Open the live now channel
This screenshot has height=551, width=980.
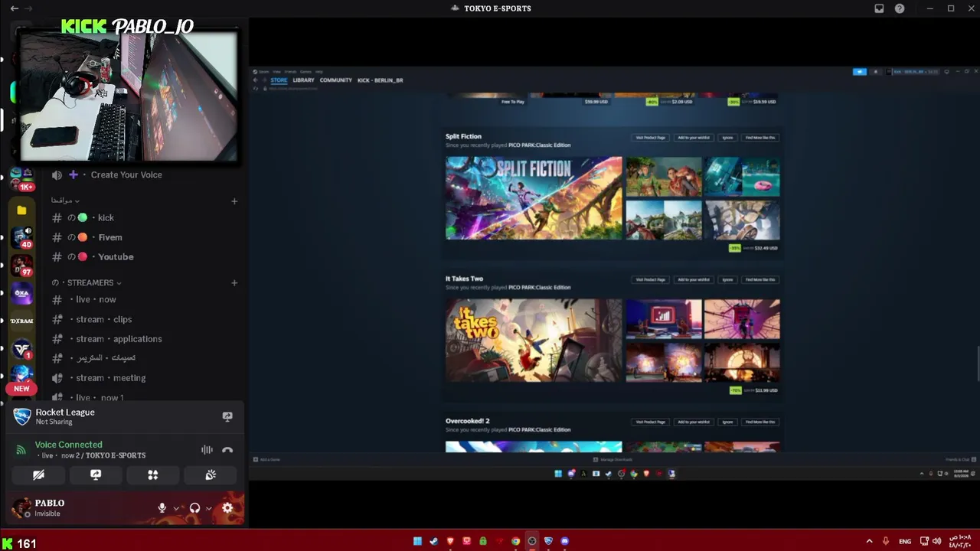[x=96, y=299]
